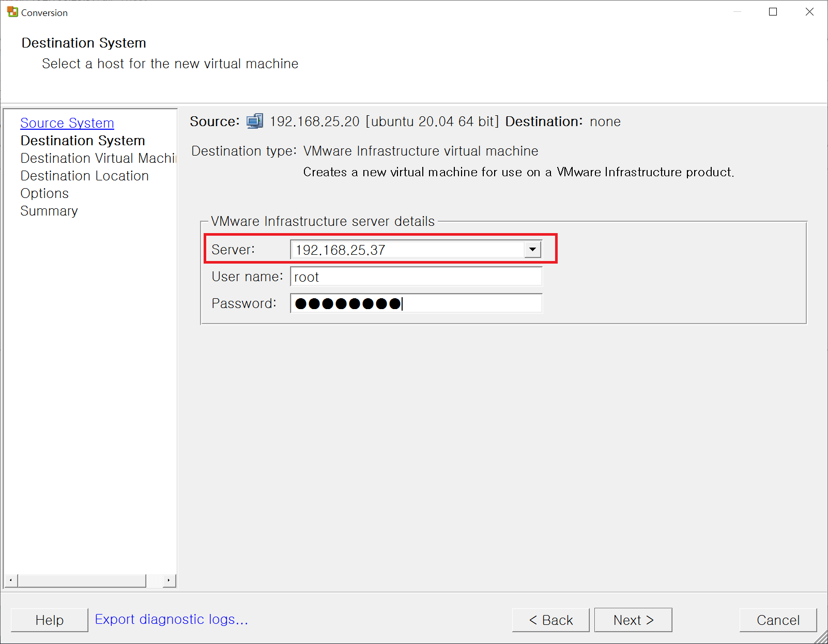Go to the Source System step link

pyautogui.click(x=67, y=123)
